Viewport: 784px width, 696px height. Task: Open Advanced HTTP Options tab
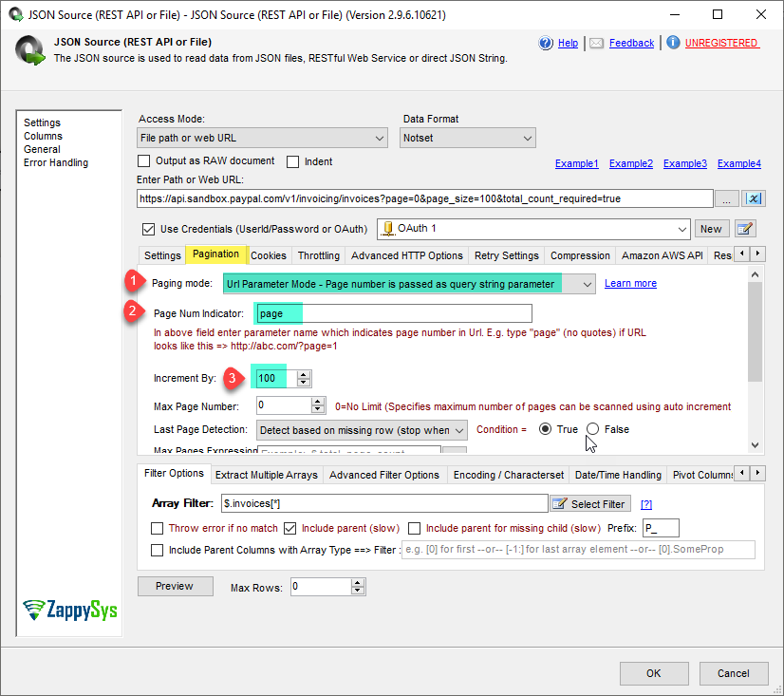[x=406, y=255]
